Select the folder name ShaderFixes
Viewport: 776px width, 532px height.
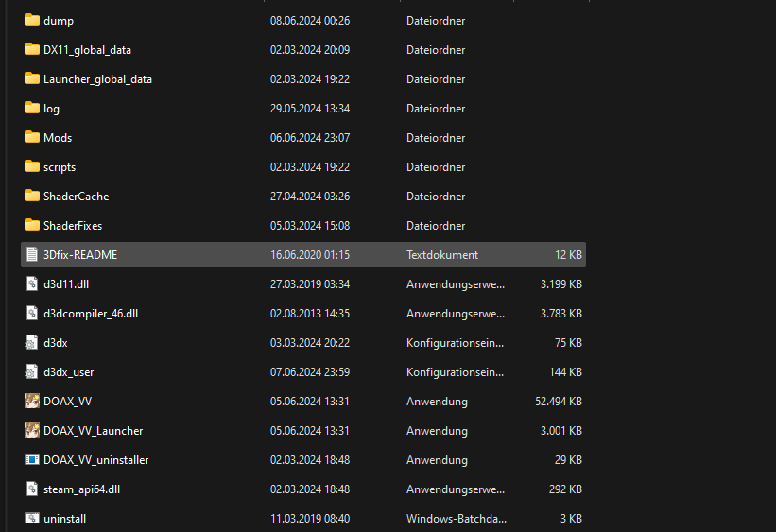click(x=73, y=226)
